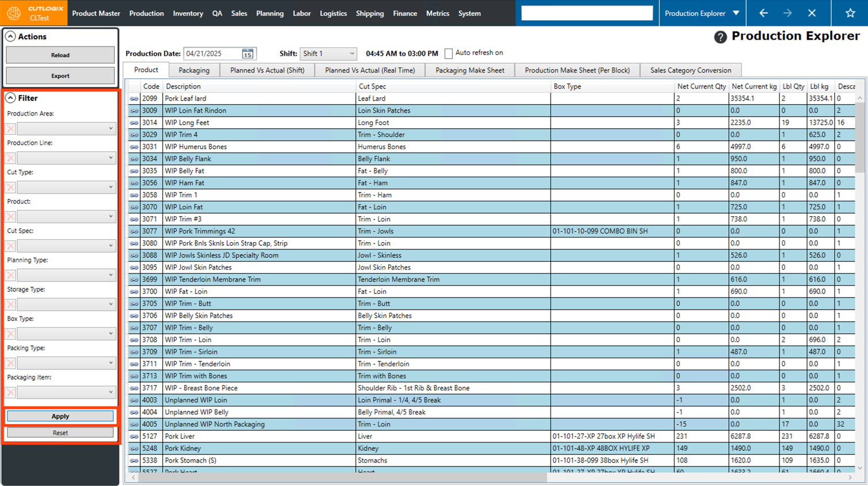Screen dimensions: 868x486
Task: Clear the Cut Type filter with red X
Action: pyautogui.click(x=10, y=187)
